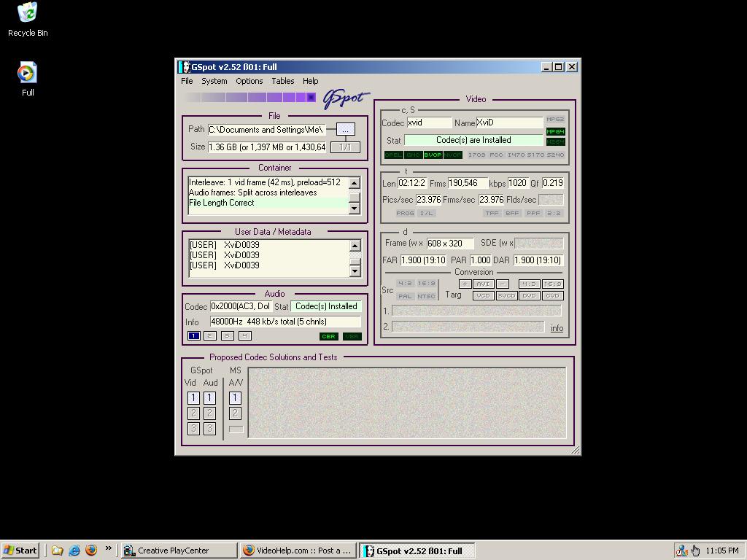Toggle the Src 16:9 aspect indicator
The height and width of the screenshot is (560, 747).
(426, 284)
